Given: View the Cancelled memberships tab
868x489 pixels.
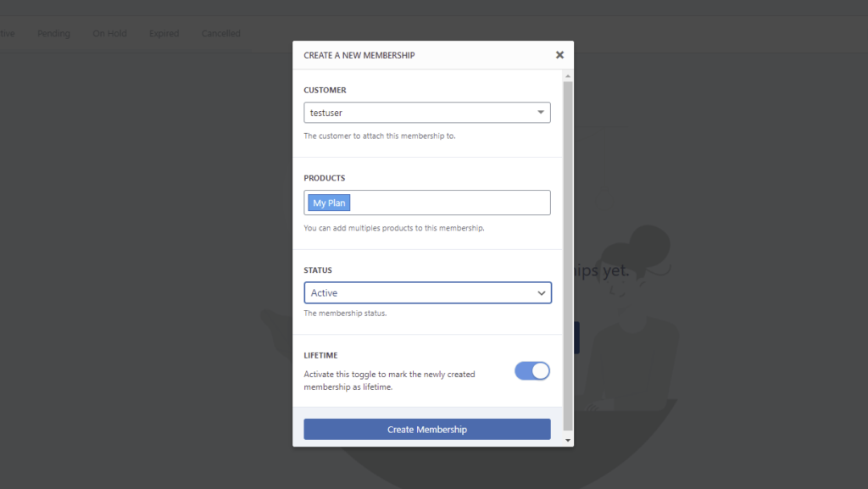Looking at the screenshot, I should (x=220, y=33).
